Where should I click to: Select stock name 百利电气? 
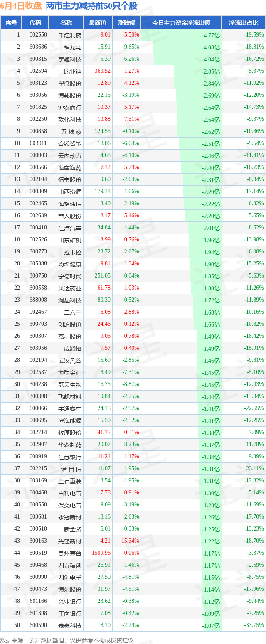70,493
